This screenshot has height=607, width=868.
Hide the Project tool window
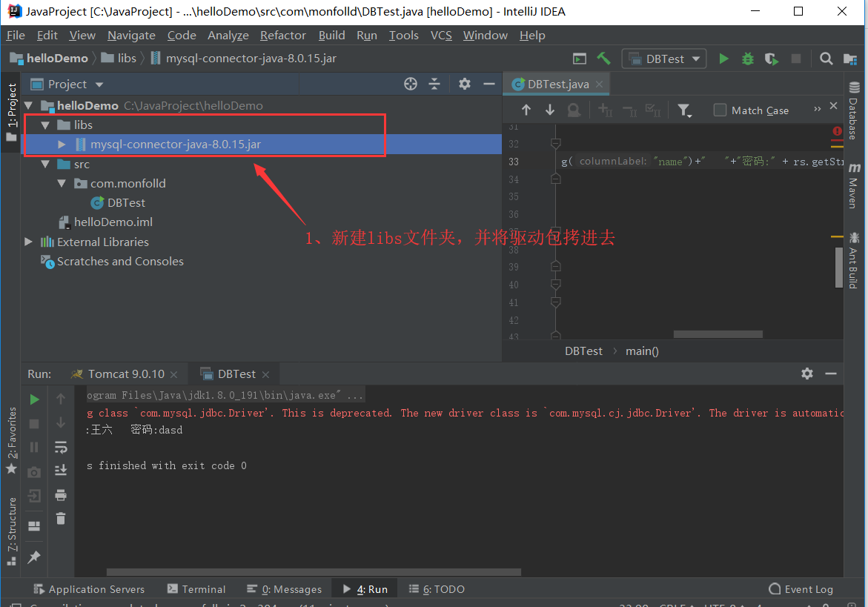coord(488,84)
